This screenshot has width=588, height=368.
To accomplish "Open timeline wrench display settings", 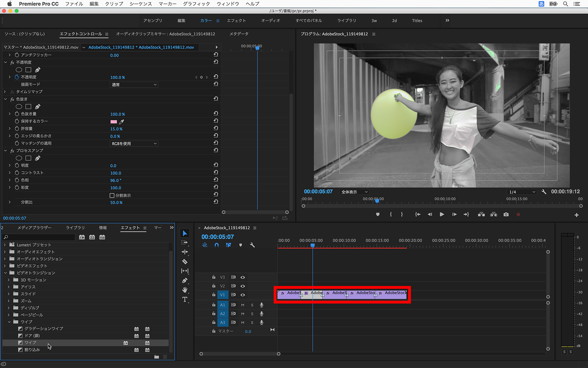I will coord(252,245).
